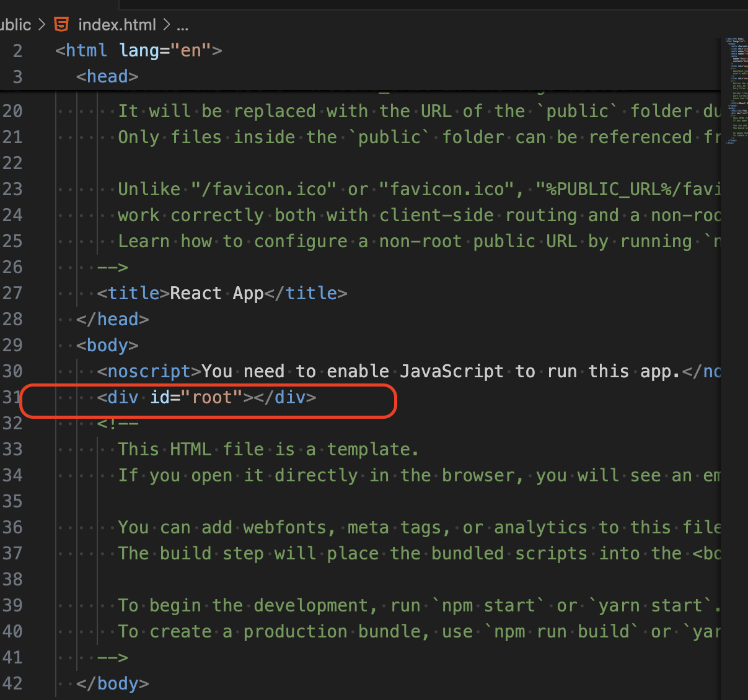Screen dimensions: 748x700
Task: Click the sticky html lang="en" line
Action: (138, 50)
